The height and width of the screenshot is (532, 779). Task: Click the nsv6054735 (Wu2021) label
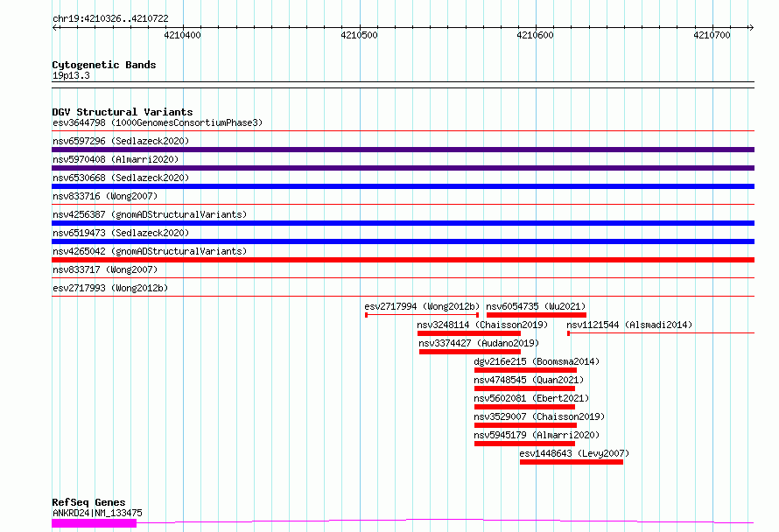[x=536, y=306]
